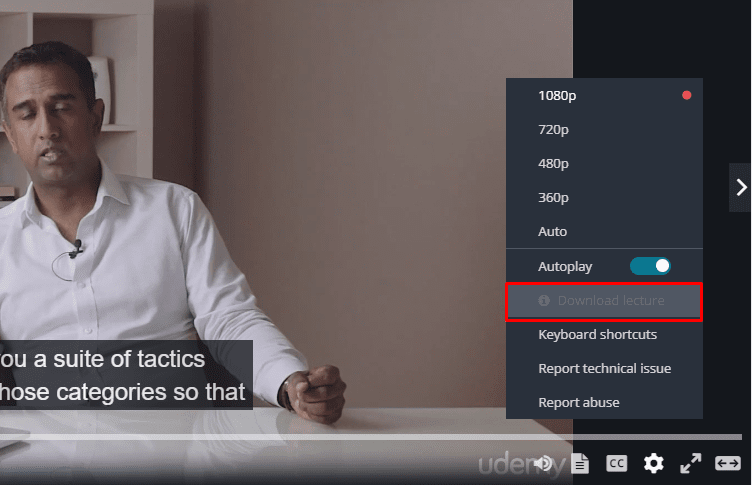Seek using the video progress bar

pos(371,437)
